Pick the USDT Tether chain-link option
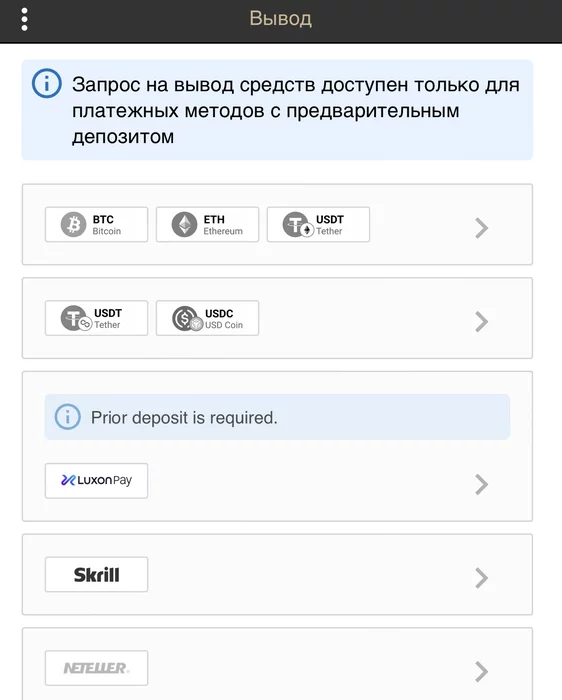 (96, 318)
